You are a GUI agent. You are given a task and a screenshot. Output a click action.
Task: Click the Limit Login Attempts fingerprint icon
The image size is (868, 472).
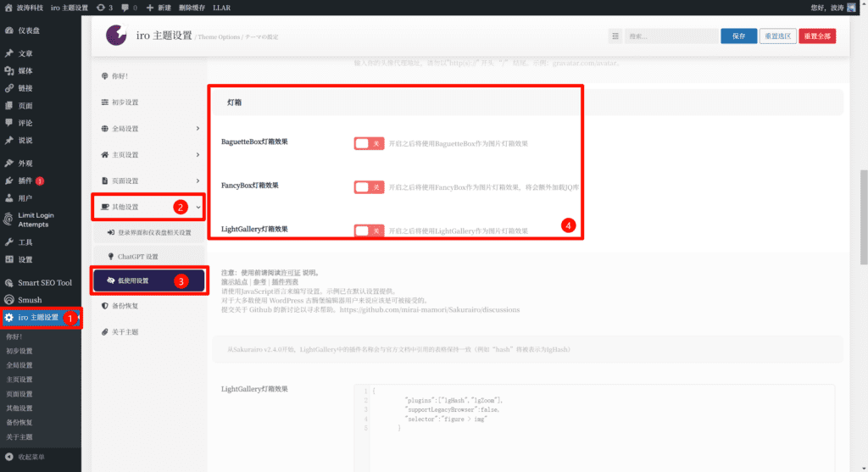(x=8, y=219)
